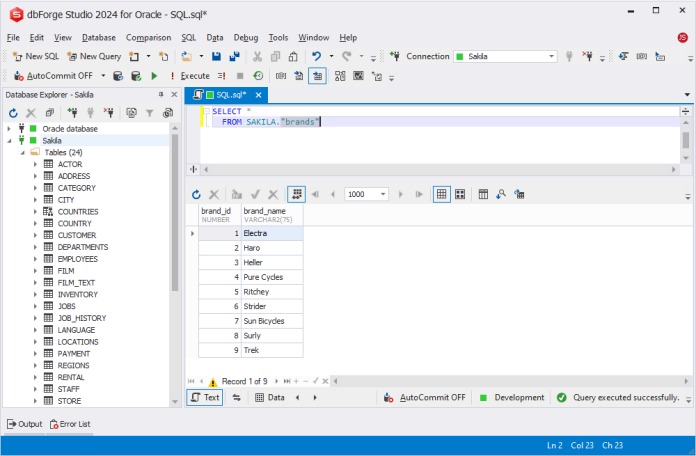
Task: Select the COUNTRIES table
Action: pos(78,212)
